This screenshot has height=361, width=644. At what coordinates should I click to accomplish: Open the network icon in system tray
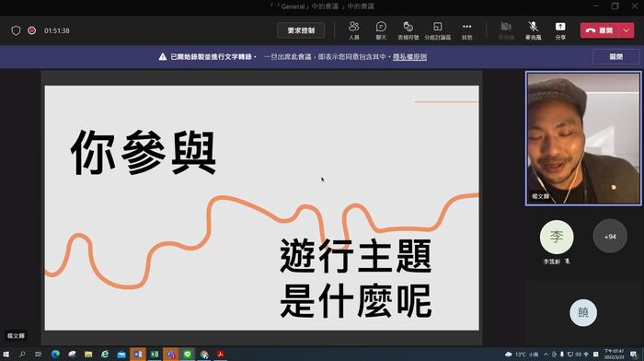(570, 354)
